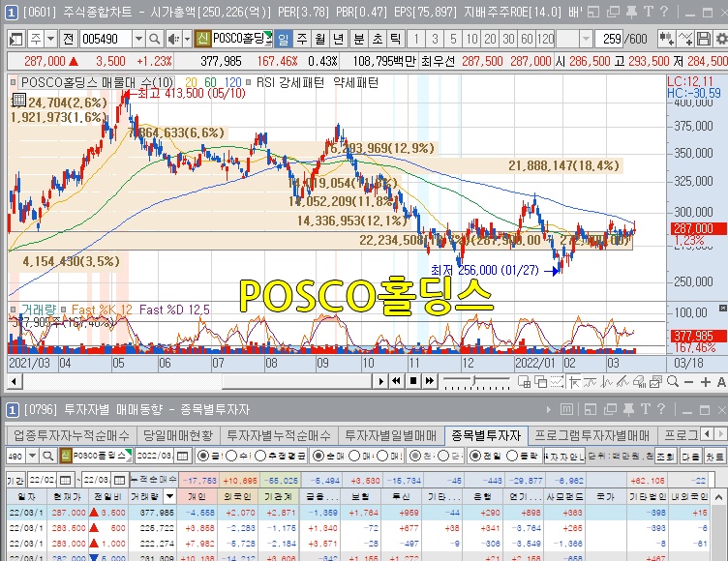Screen dimensions: 728x561
Task: Select the 금 (amount) radio button
Action: tap(203, 457)
